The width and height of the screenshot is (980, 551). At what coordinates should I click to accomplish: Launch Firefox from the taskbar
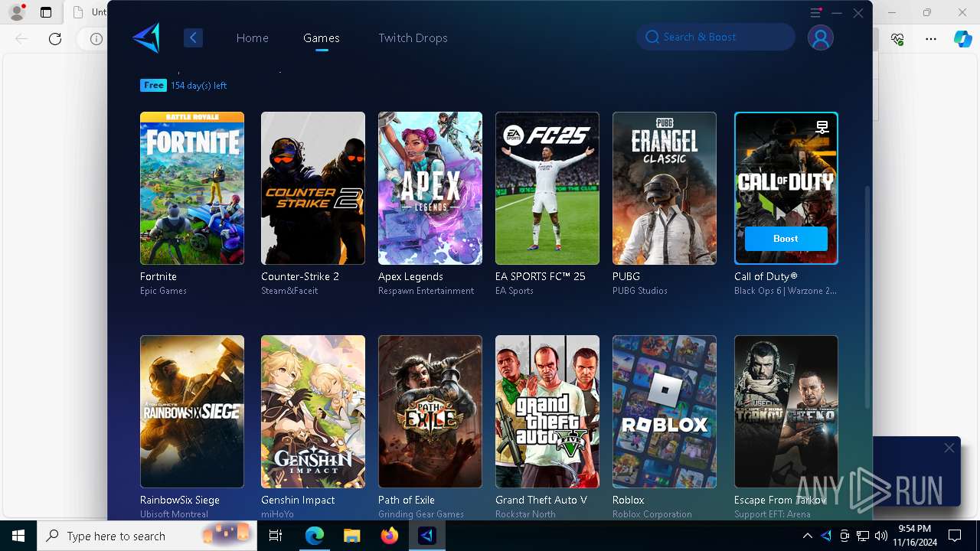point(389,536)
